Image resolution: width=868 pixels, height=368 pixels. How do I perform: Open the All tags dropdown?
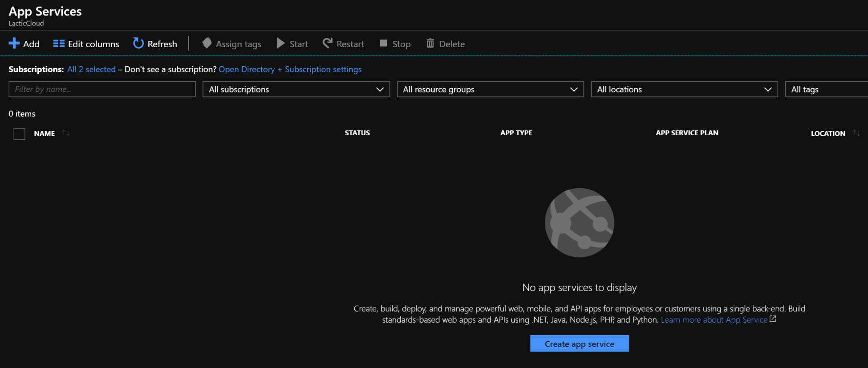pyautogui.click(x=827, y=89)
